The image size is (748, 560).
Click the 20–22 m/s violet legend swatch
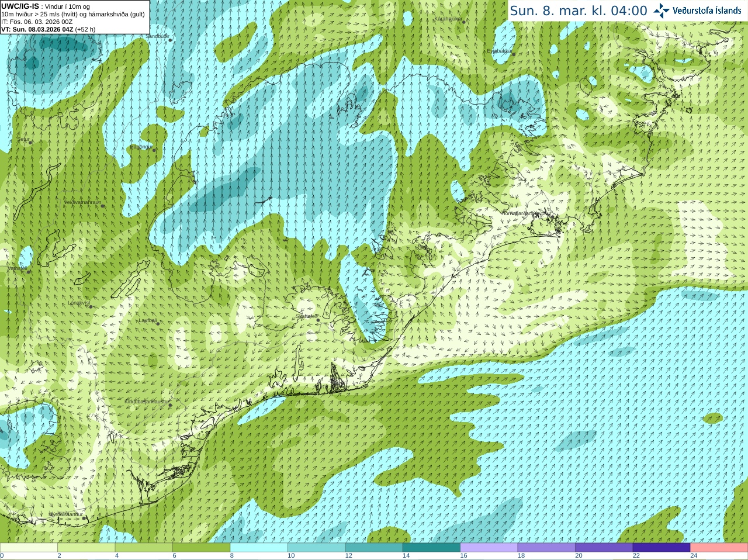point(604,548)
